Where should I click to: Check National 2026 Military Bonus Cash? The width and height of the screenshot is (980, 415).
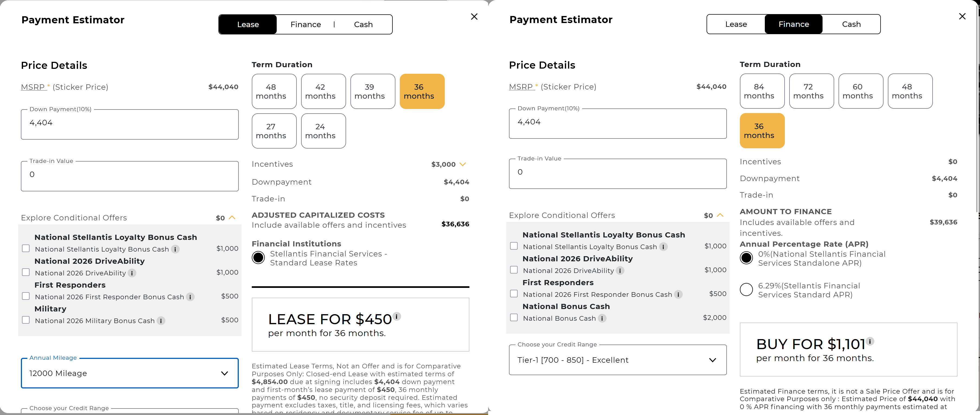(26, 320)
